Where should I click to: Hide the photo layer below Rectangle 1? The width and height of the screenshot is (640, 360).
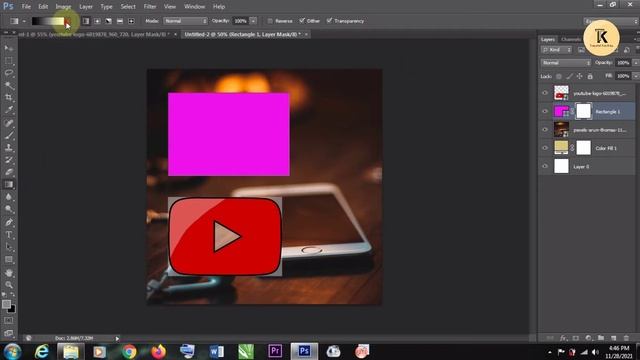[x=545, y=130]
